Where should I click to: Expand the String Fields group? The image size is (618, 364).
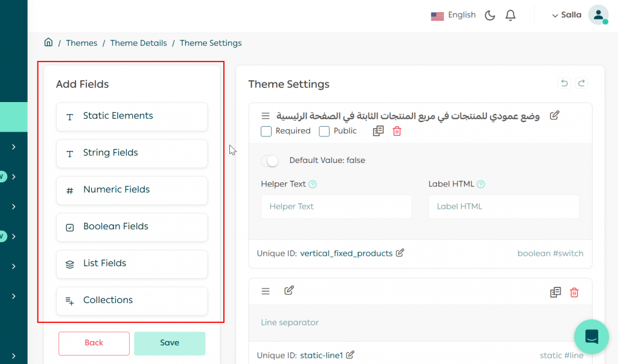132,153
